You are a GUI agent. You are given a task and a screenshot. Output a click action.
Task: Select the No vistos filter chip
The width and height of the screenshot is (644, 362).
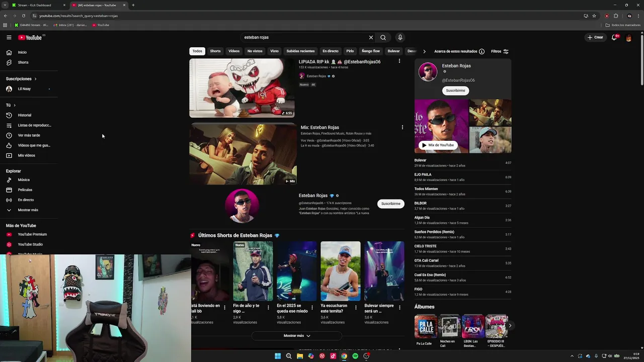pyautogui.click(x=255, y=51)
